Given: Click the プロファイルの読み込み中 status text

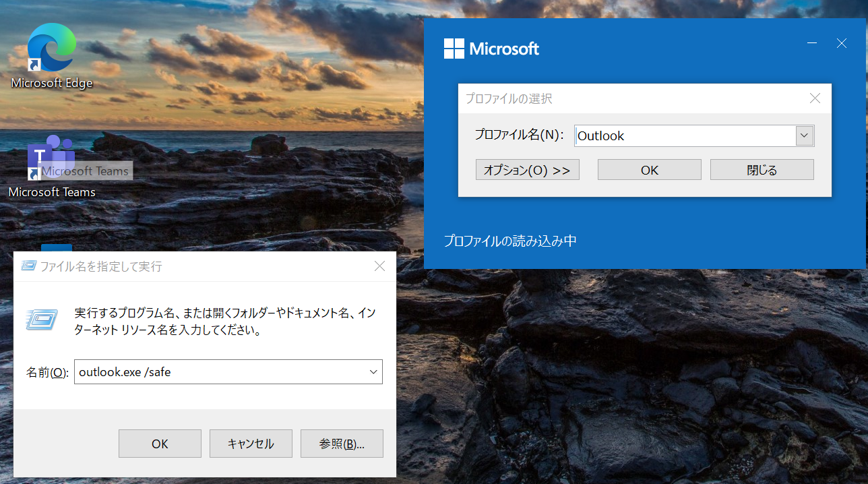Looking at the screenshot, I should pyautogui.click(x=510, y=241).
